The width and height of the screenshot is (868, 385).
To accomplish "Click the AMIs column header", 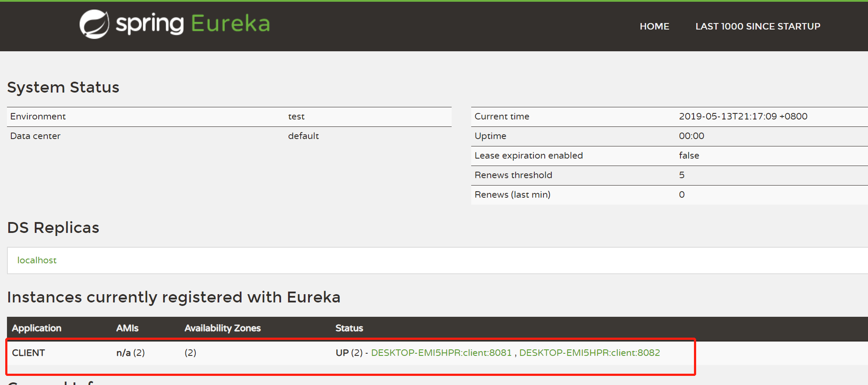I will (x=127, y=328).
